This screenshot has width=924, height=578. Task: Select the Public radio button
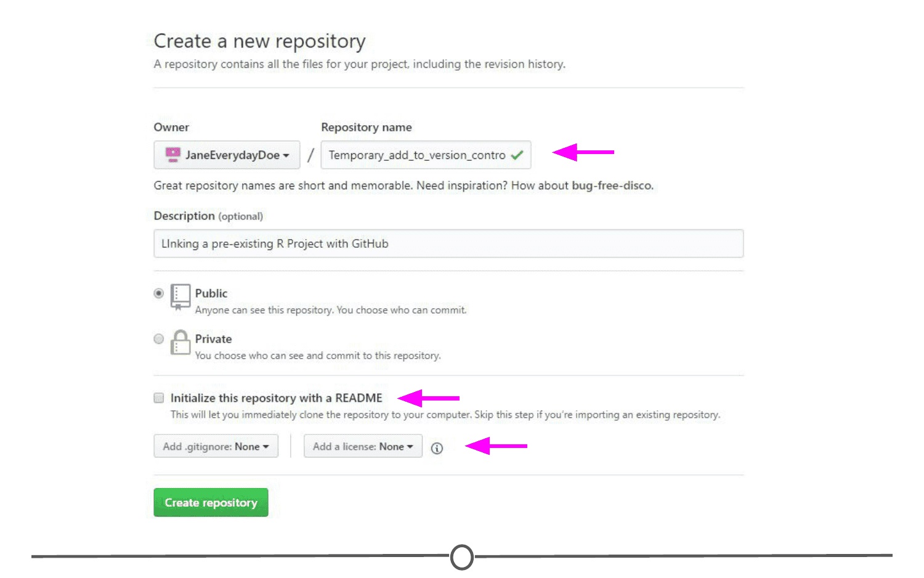[x=159, y=293]
